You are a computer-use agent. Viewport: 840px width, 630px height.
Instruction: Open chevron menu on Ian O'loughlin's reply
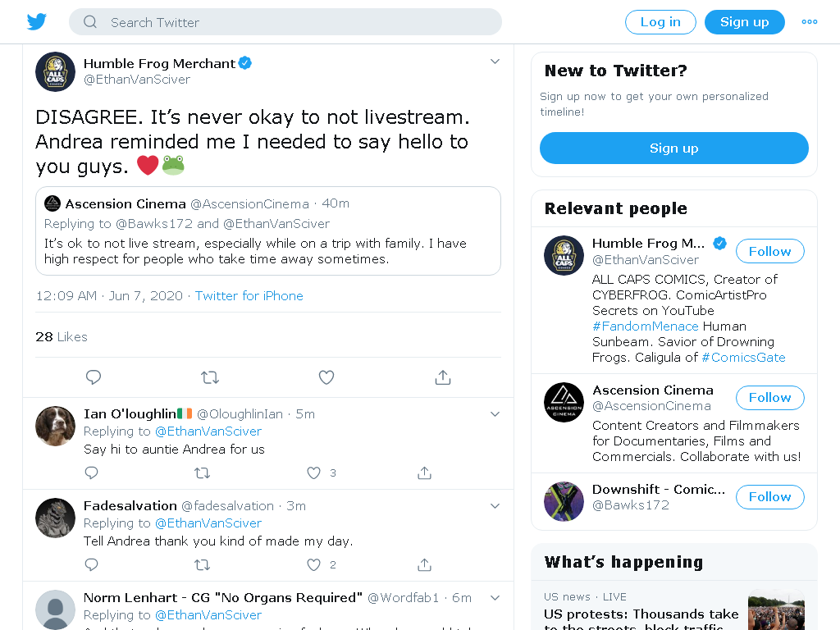coord(495,414)
